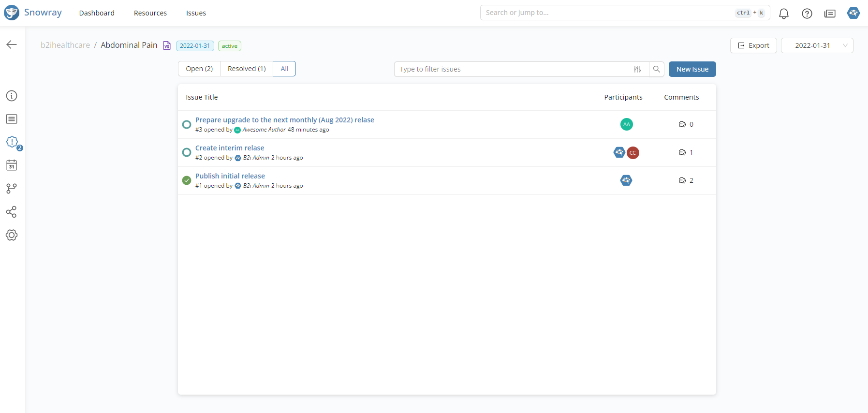868x413 pixels.
Task: Open the Resources menu
Action: [x=150, y=13]
